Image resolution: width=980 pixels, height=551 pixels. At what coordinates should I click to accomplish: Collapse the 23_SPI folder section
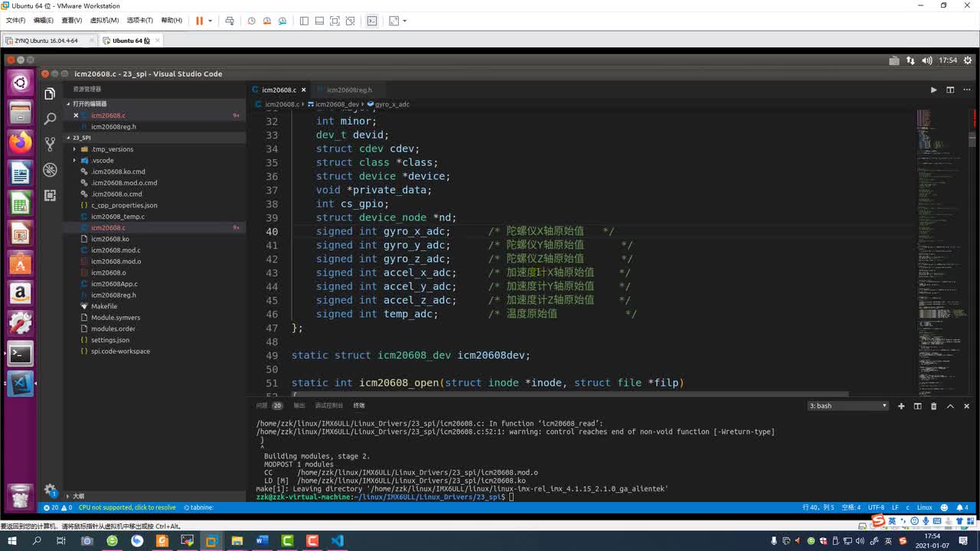tap(155, 138)
